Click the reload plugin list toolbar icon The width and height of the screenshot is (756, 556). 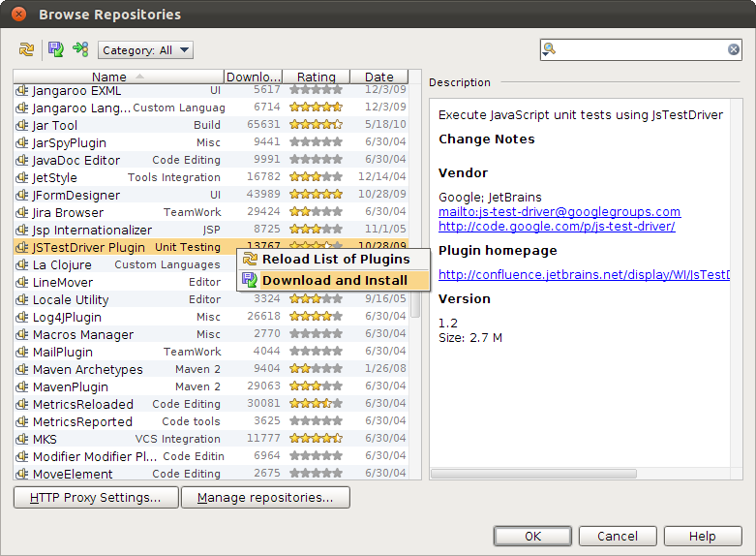(26, 49)
